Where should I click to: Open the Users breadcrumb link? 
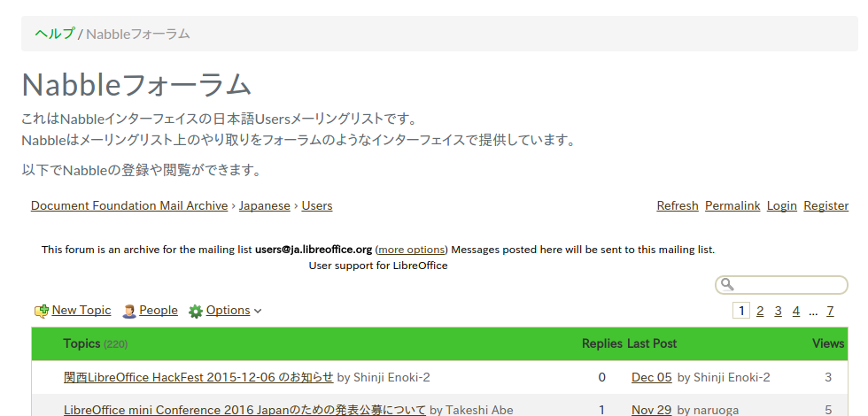[x=317, y=205]
